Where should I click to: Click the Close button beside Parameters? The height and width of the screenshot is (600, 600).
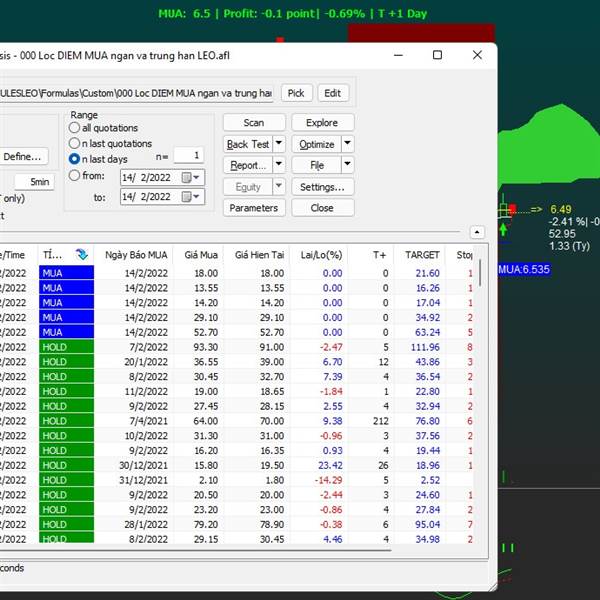coord(322,208)
